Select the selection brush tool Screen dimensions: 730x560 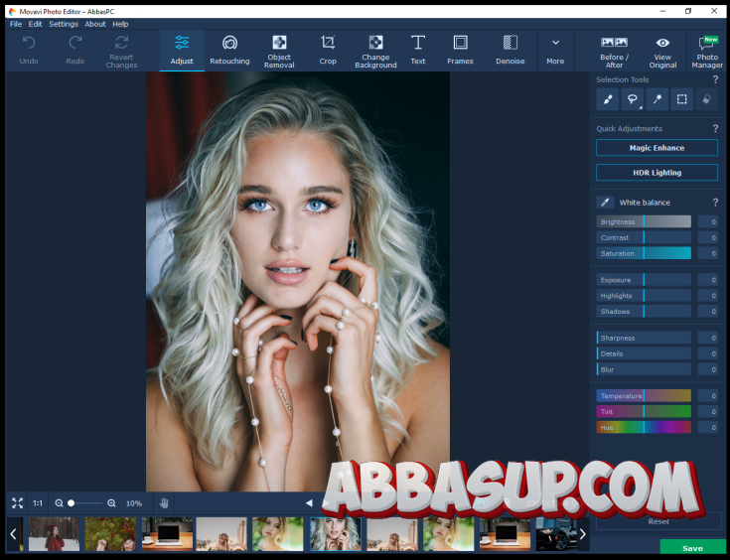(608, 99)
